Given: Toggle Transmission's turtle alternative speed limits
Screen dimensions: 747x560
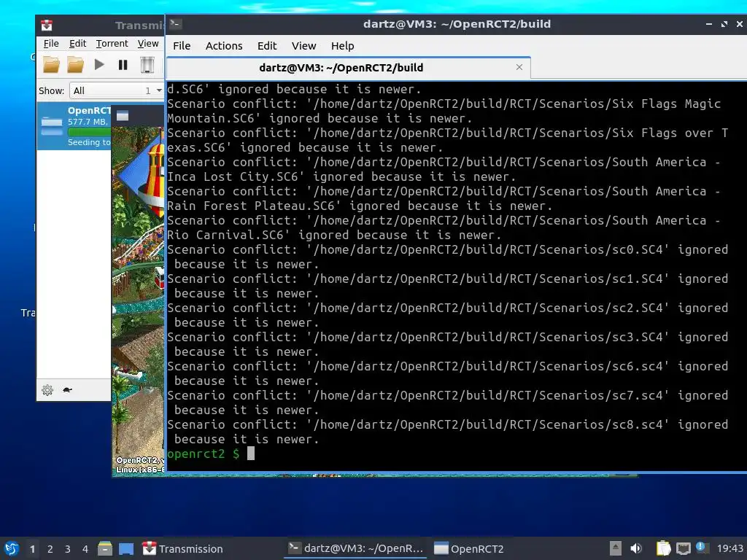Looking at the screenshot, I should tap(67, 390).
